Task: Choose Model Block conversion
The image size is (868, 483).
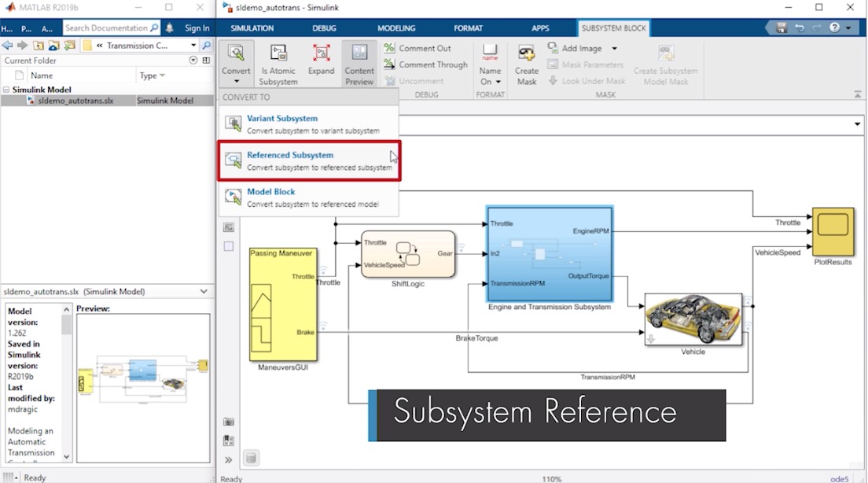Action: [x=308, y=197]
